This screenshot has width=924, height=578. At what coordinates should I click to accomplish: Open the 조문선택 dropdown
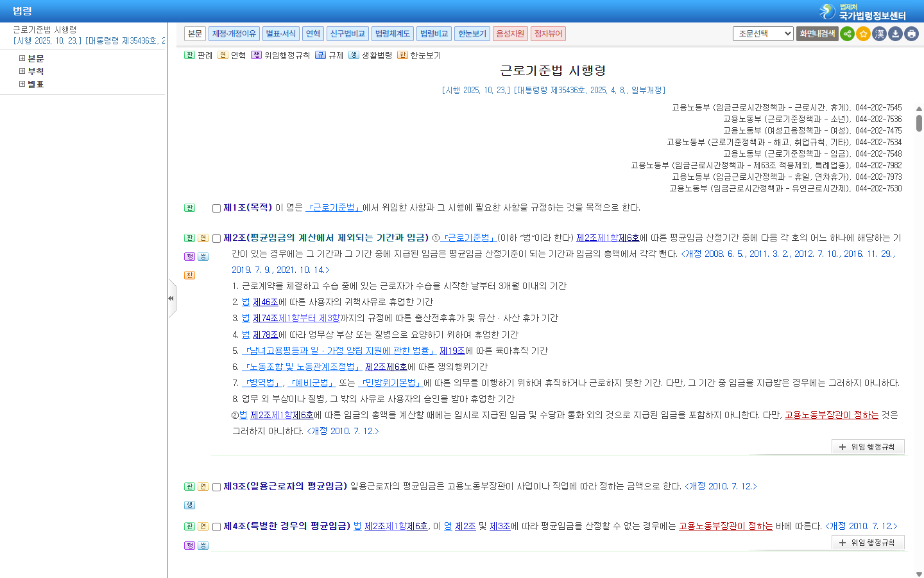point(763,34)
